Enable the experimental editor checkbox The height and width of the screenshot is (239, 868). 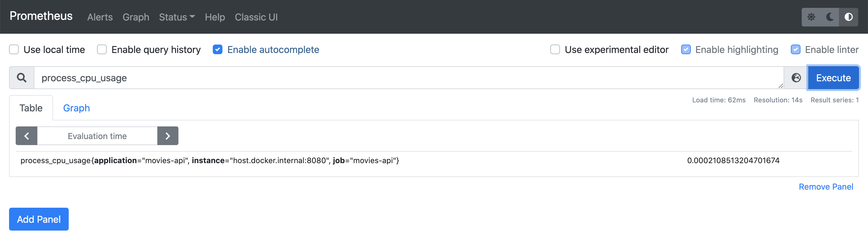pos(555,49)
